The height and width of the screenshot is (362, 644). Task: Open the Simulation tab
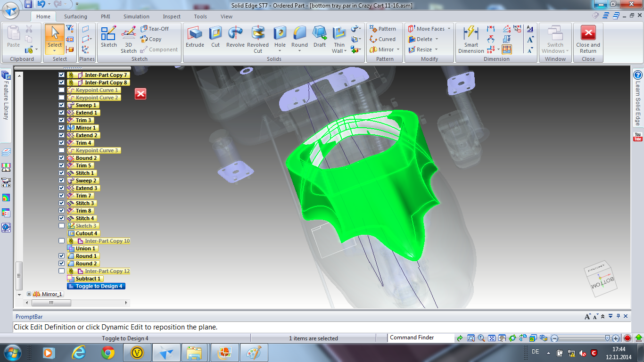136,16
